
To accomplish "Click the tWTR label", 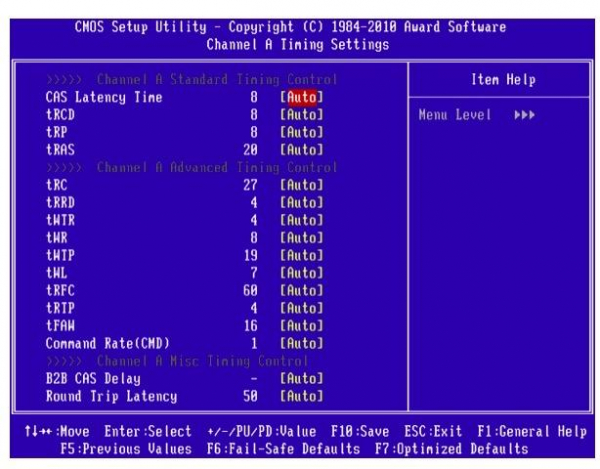I will pyautogui.click(x=60, y=220).
